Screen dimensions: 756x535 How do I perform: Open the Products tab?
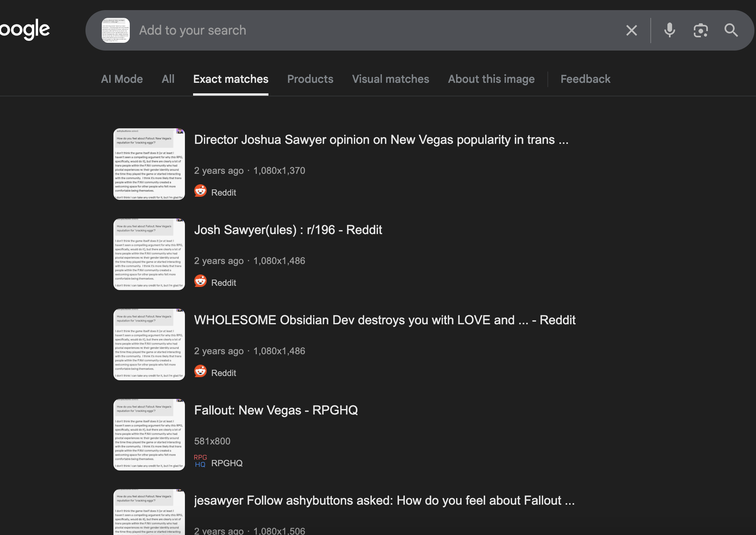(x=310, y=79)
